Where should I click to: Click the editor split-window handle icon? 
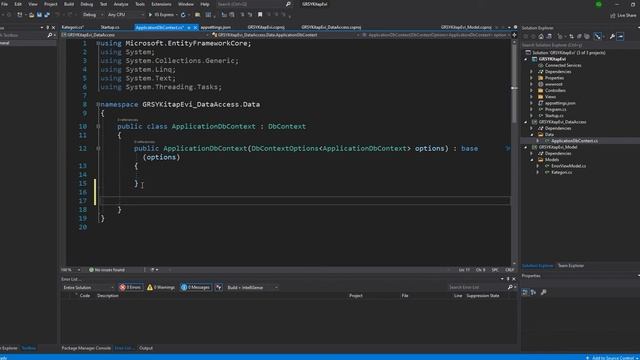[x=514, y=35]
